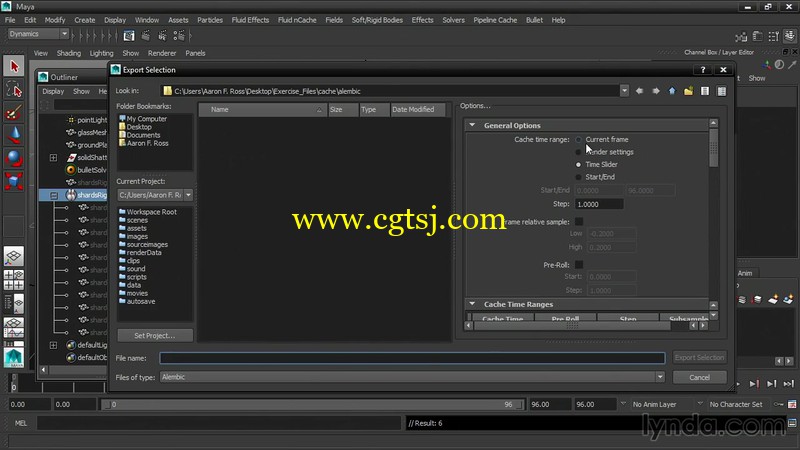Open the dialog help question mark
The height and width of the screenshot is (450, 800).
pyautogui.click(x=703, y=70)
